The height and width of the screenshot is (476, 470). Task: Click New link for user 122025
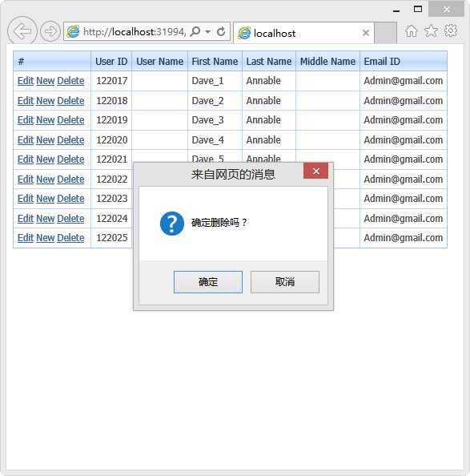coord(46,238)
